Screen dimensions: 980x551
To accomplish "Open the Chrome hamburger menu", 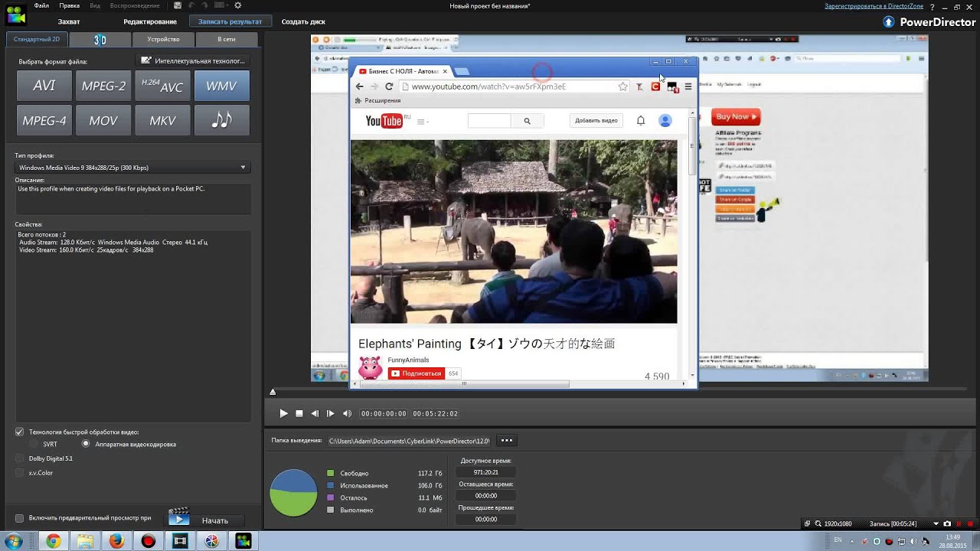I will click(x=688, y=86).
